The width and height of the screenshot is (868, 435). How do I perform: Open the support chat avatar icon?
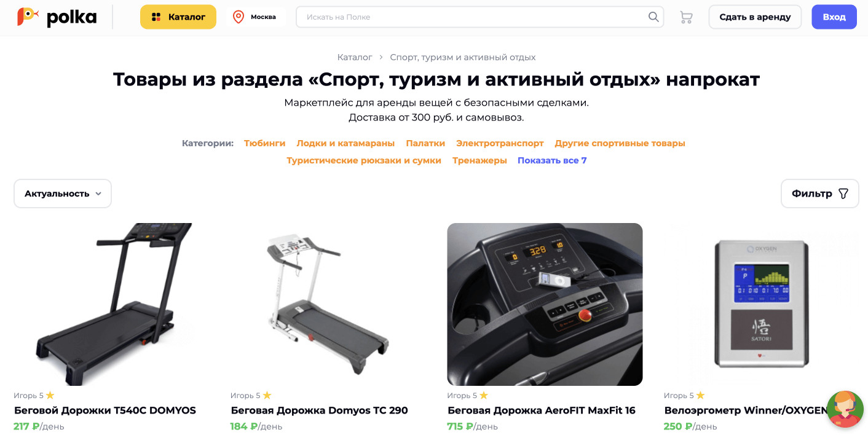pyautogui.click(x=845, y=409)
